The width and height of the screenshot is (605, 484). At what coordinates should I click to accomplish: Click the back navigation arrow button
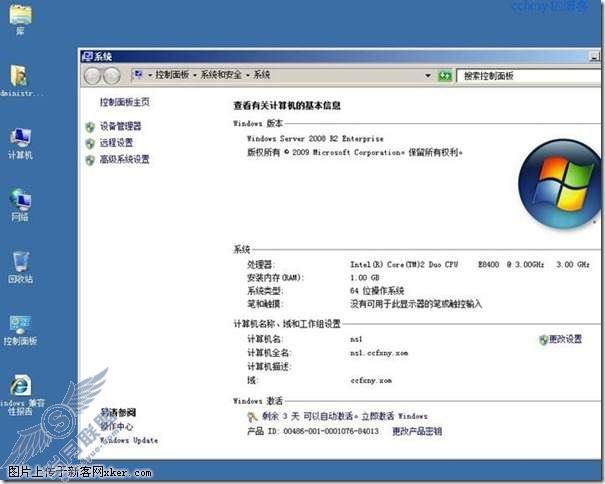coord(92,76)
